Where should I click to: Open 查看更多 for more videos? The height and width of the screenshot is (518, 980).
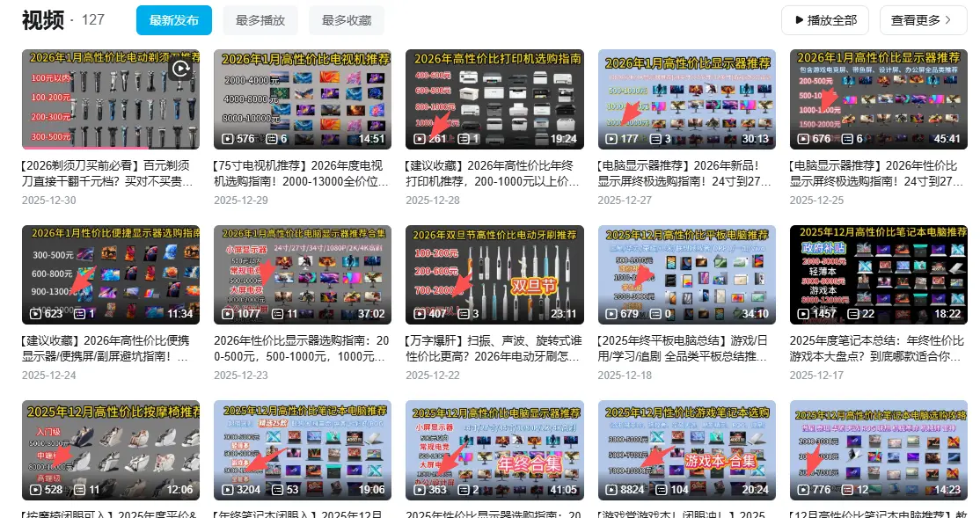click(923, 20)
